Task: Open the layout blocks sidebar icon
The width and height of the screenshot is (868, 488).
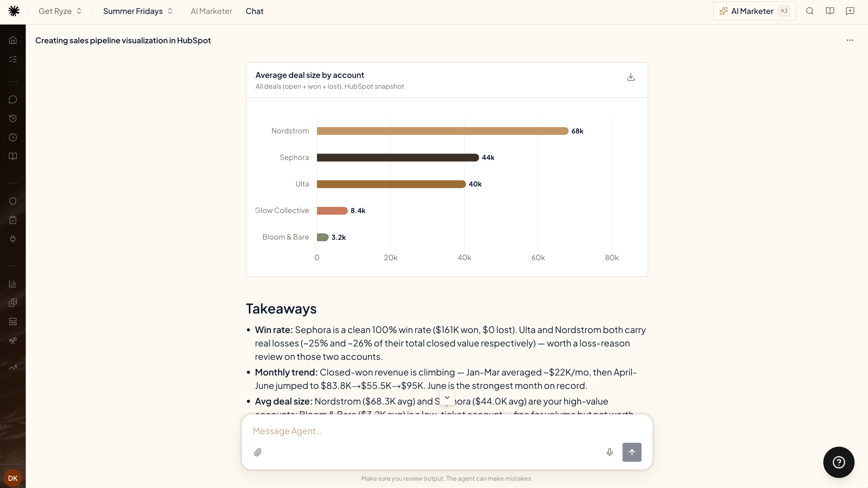Action: tap(13, 322)
